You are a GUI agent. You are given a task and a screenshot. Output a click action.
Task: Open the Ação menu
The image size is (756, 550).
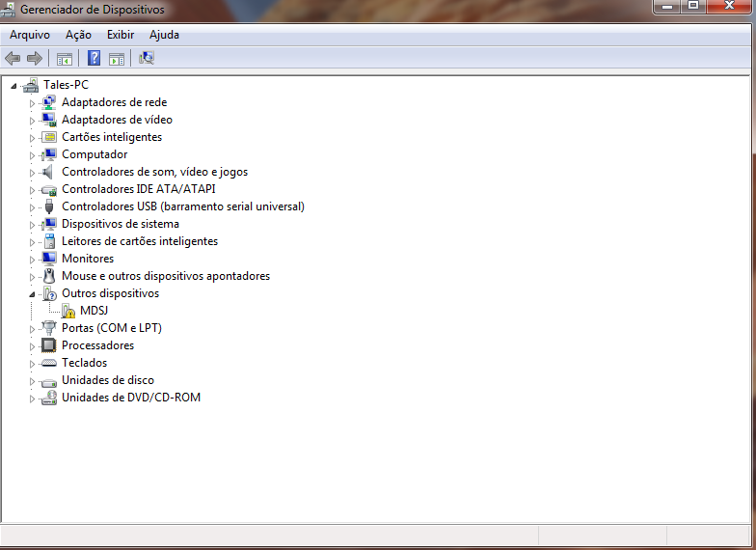(79, 35)
